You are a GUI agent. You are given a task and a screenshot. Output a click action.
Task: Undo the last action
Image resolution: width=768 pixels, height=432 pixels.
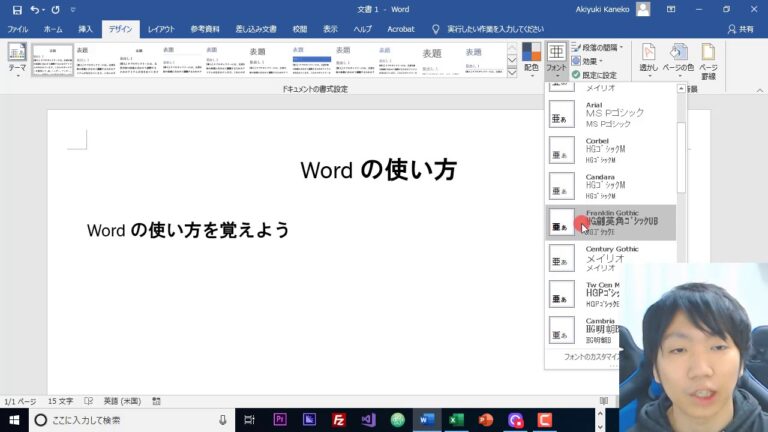pos(34,9)
